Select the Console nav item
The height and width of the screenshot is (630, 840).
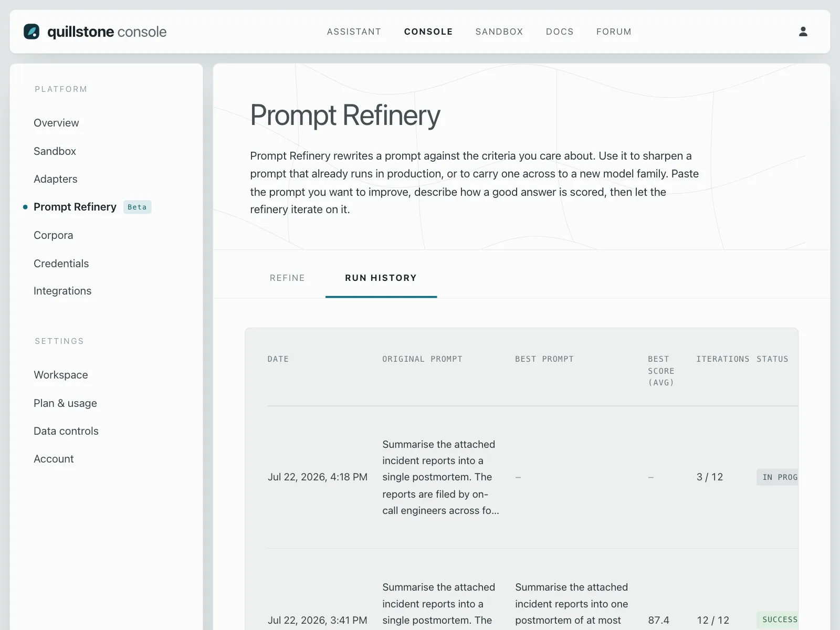[x=428, y=31]
